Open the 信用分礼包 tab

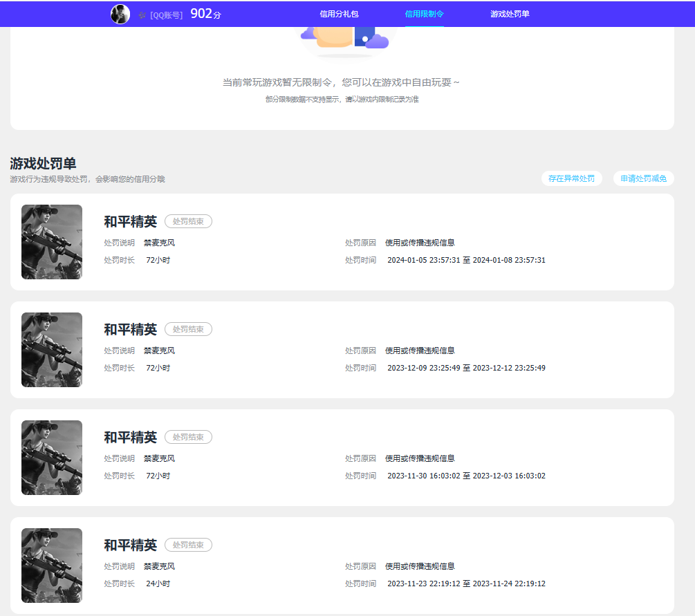point(339,14)
